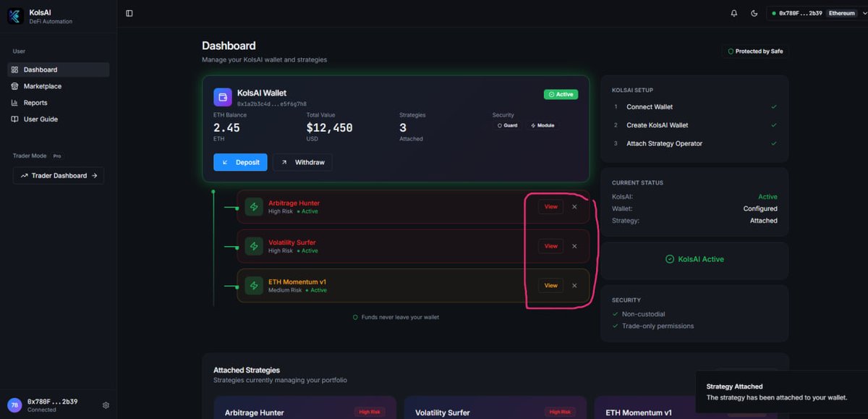
Task: Click the Protected by Safe badge
Action: 754,51
